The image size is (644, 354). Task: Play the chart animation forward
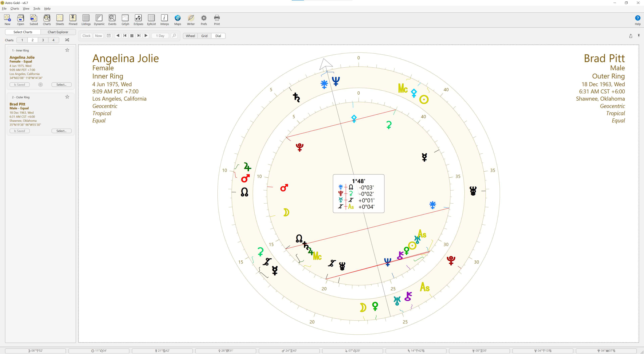pos(146,36)
